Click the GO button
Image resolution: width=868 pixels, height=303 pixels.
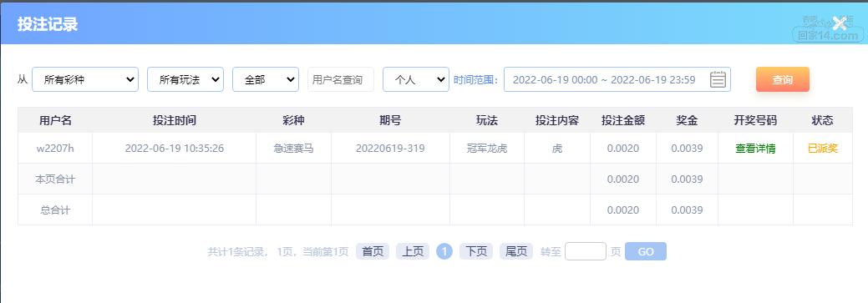coord(646,251)
